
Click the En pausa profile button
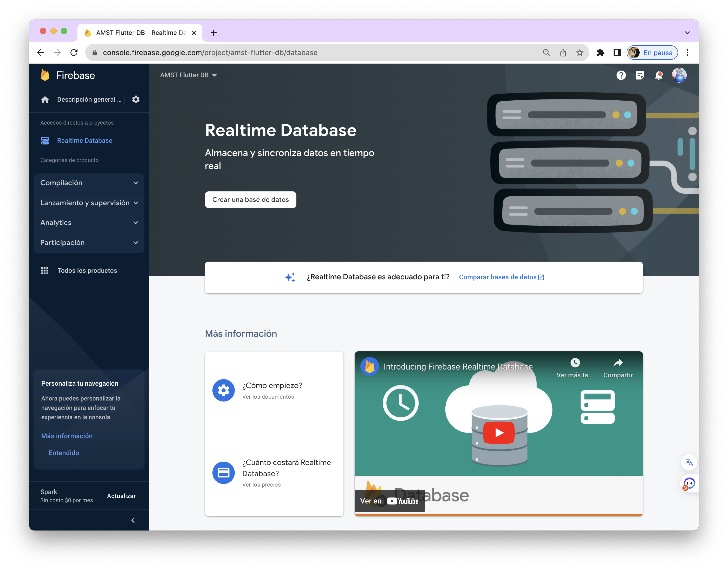(x=652, y=53)
